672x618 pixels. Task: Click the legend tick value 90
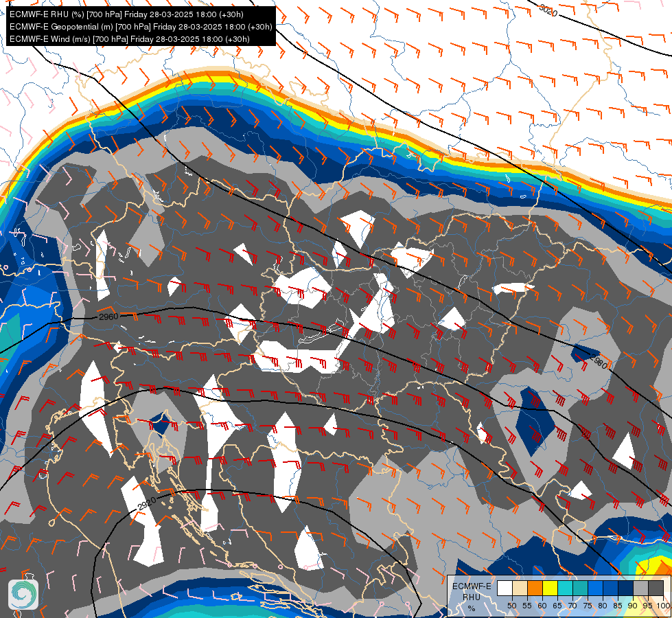pos(633,606)
